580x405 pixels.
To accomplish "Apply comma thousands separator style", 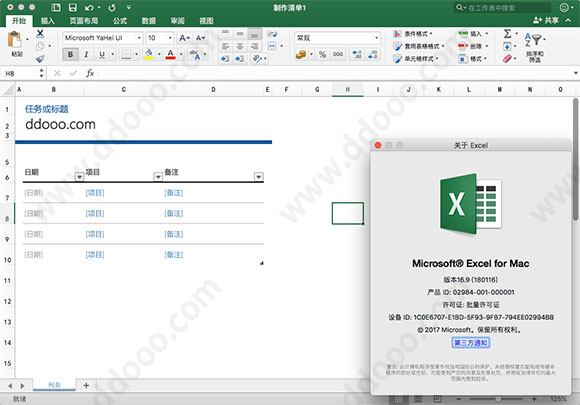I will [338, 54].
